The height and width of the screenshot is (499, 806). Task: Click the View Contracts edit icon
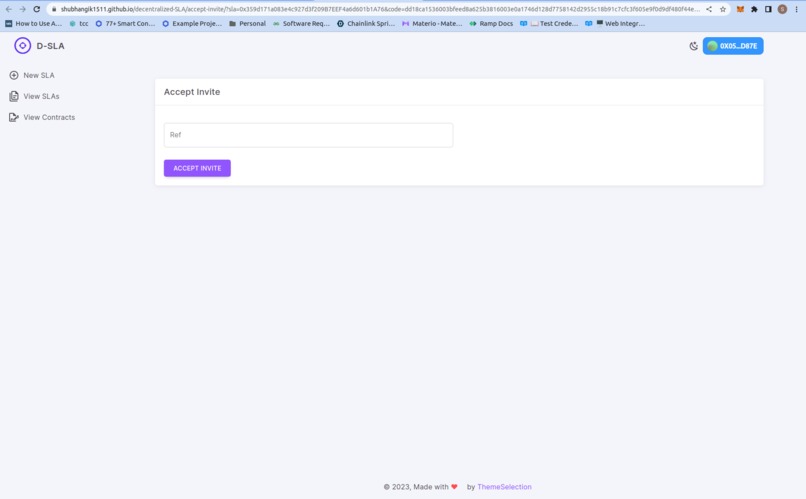click(14, 117)
